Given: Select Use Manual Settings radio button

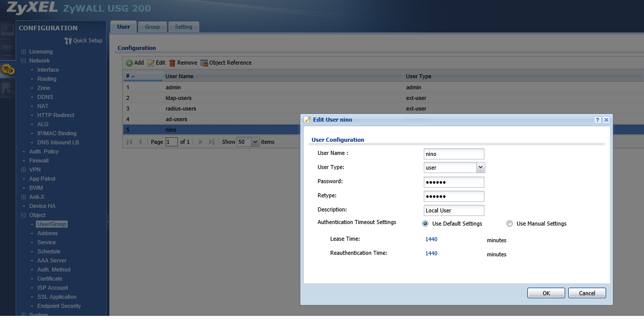Looking at the screenshot, I should click(x=510, y=224).
